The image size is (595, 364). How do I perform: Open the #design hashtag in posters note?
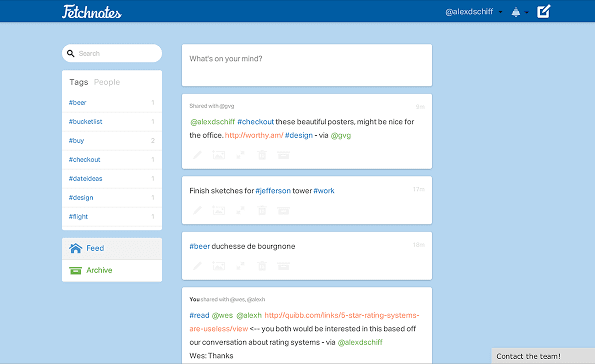[x=299, y=135]
